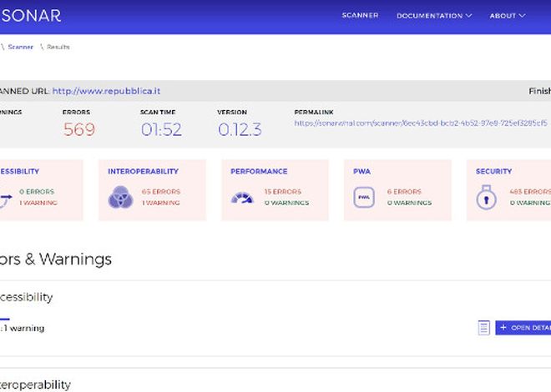
Task: Select the Accessibility category card title
Action: coord(19,172)
